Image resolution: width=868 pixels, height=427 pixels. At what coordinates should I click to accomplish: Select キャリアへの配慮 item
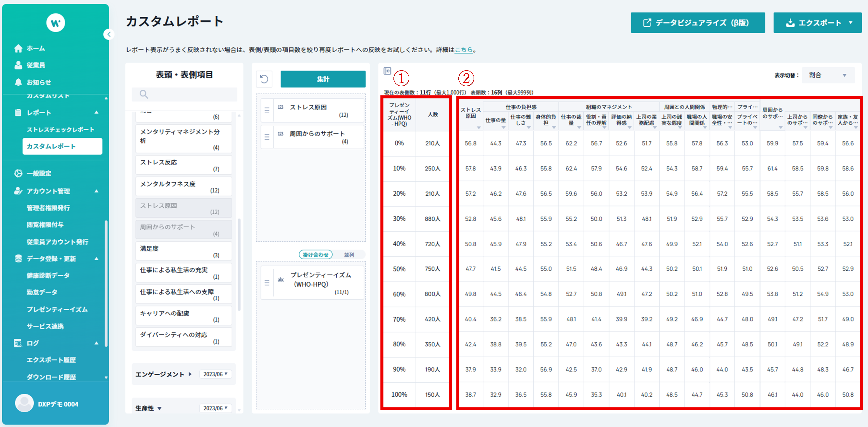(x=184, y=316)
